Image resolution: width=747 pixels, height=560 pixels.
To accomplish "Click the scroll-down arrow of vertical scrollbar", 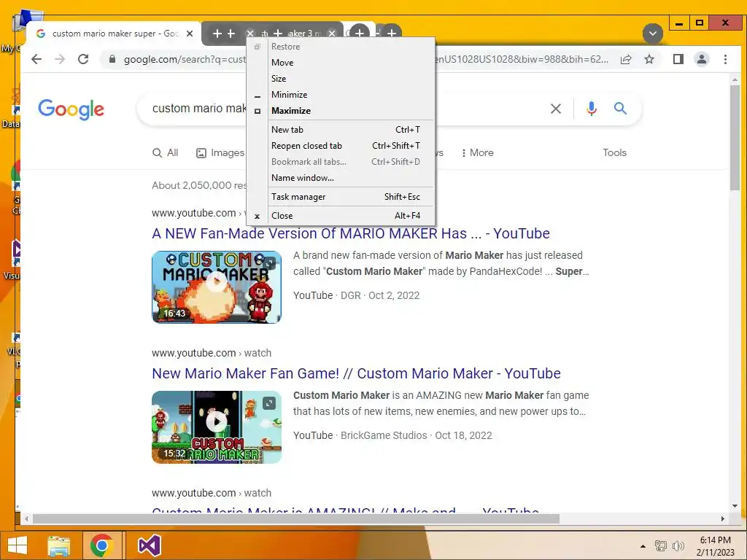I will coord(735,506).
